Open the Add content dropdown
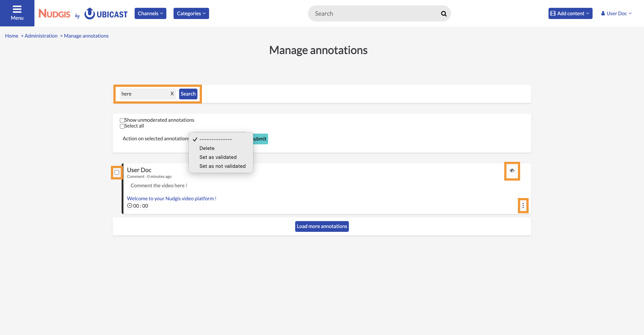Viewport: 644px width, 335px height. pos(570,13)
